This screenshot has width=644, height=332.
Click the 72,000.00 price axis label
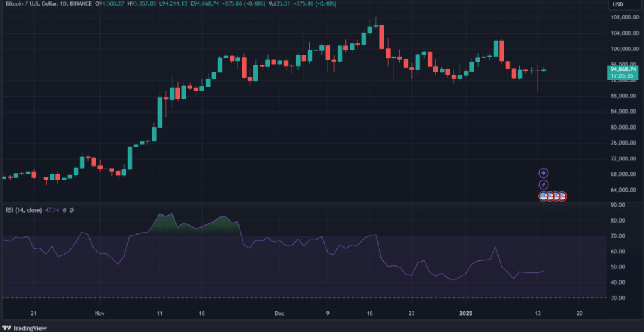click(x=625, y=158)
